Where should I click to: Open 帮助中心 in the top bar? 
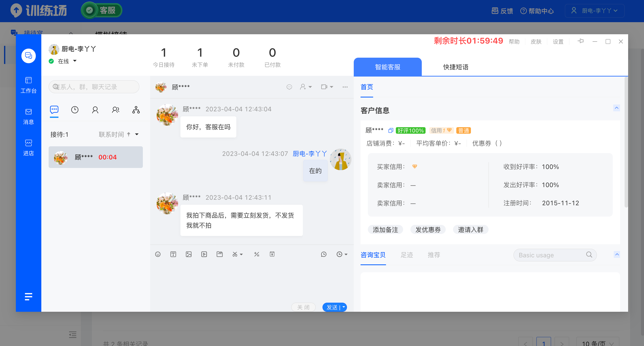pyautogui.click(x=537, y=11)
